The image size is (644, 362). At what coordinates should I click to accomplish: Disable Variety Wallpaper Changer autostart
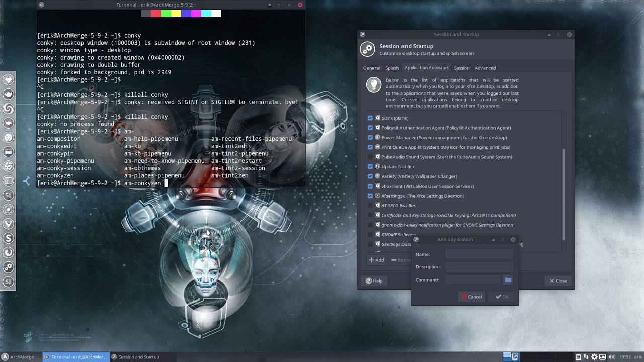point(370,176)
